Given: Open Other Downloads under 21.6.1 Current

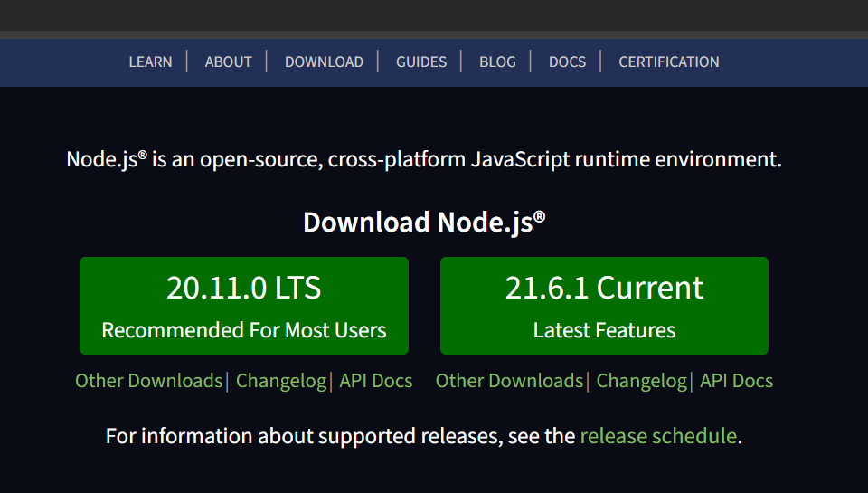Looking at the screenshot, I should (509, 381).
